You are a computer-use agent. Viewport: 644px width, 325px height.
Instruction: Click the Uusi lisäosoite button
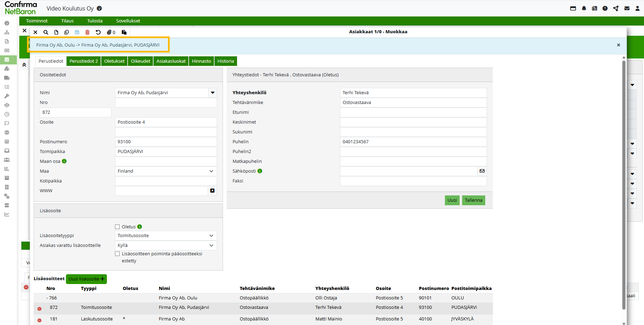tap(86, 279)
